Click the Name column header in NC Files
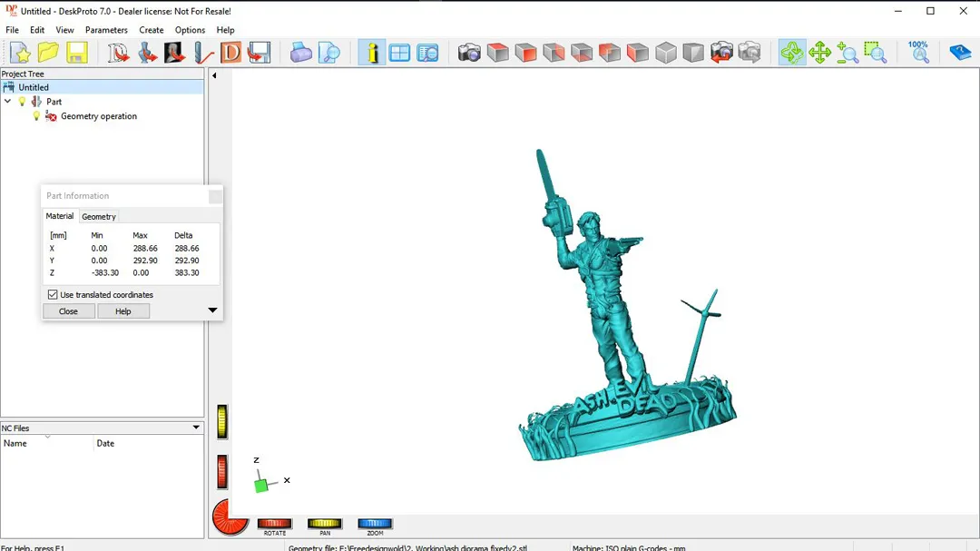Viewport: 980px width, 551px height. 47,443
